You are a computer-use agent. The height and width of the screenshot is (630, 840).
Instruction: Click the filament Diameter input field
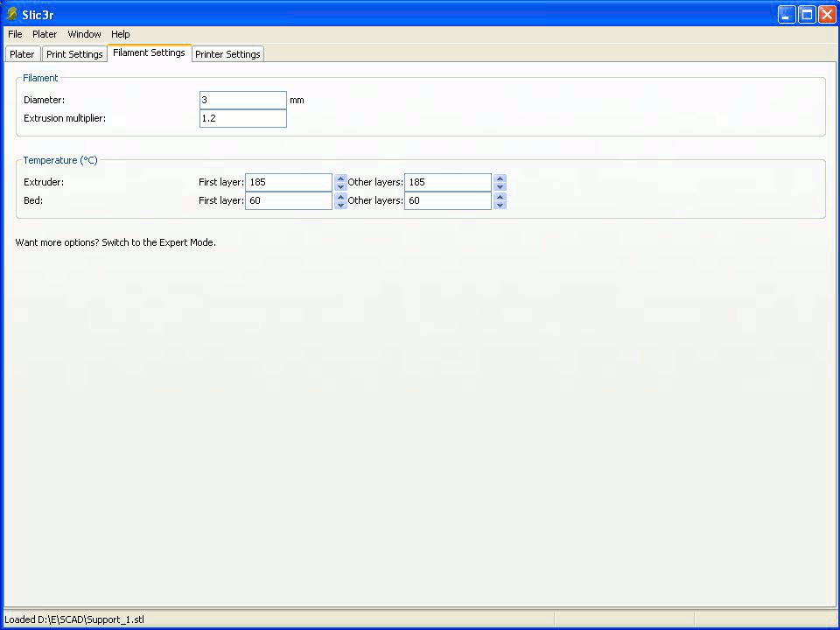coord(243,100)
